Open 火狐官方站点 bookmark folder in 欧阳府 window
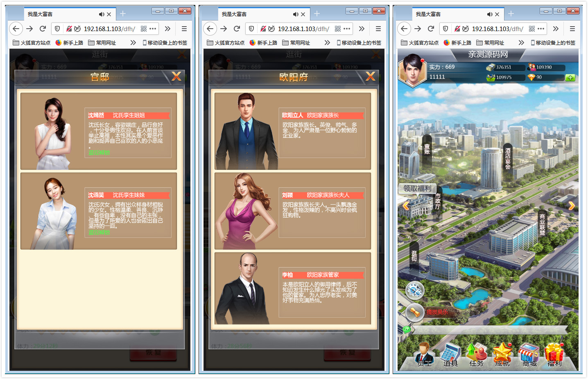Viewport: 588px width, 379px height. click(226, 43)
